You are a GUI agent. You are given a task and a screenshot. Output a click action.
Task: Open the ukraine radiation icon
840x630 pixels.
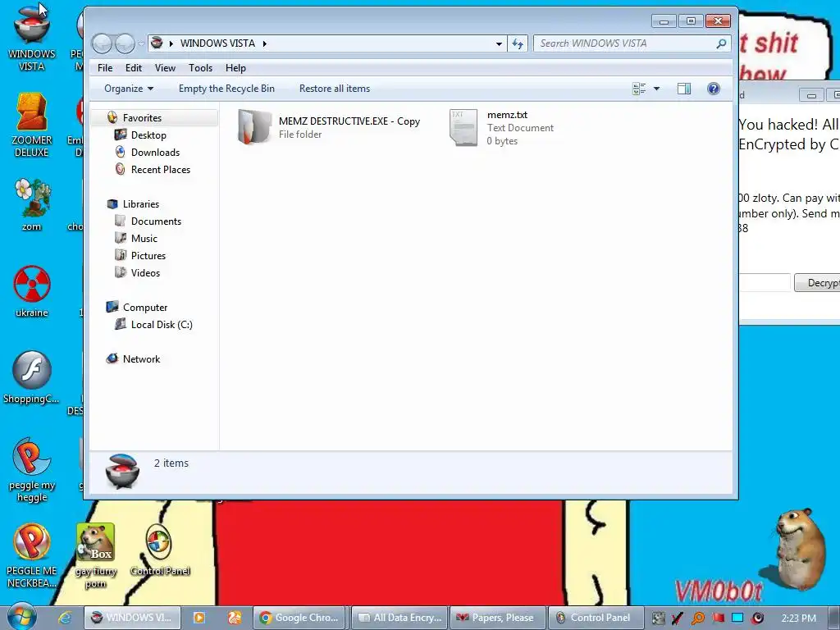click(32, 291)
